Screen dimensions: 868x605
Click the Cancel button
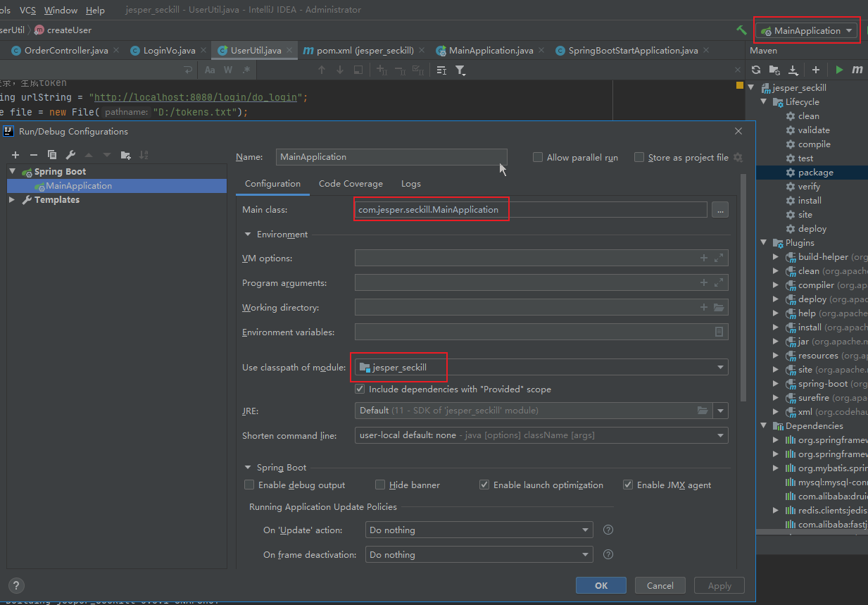(x=660, y=585)
